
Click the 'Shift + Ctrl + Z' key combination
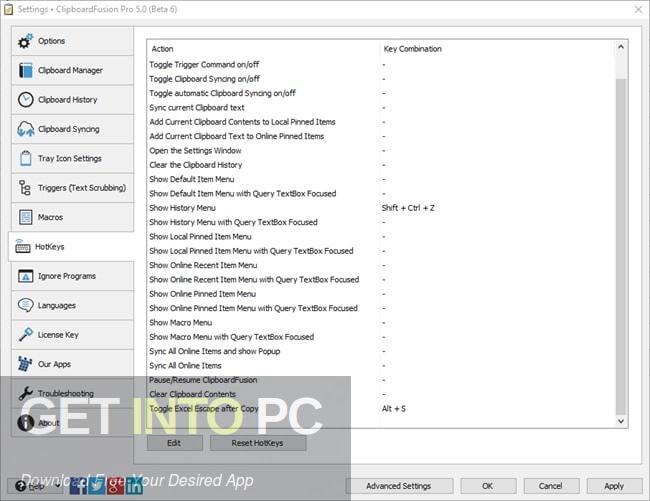[x=408, y=208]
